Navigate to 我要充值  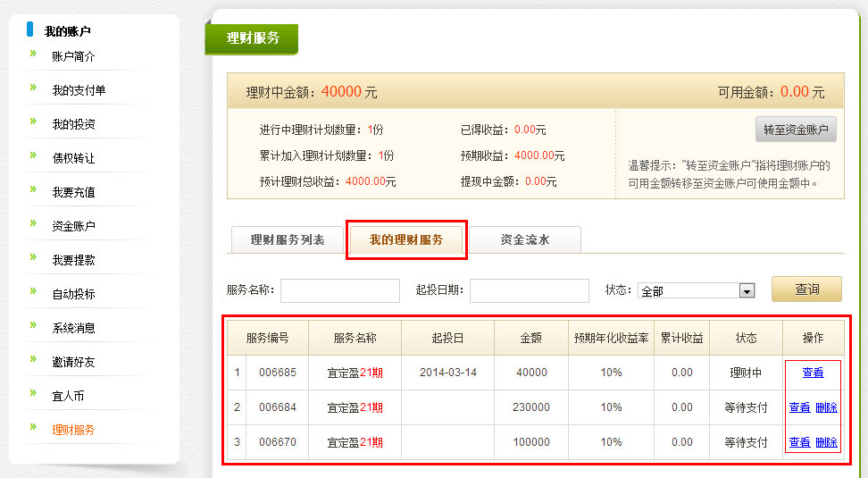click(73, 192)
